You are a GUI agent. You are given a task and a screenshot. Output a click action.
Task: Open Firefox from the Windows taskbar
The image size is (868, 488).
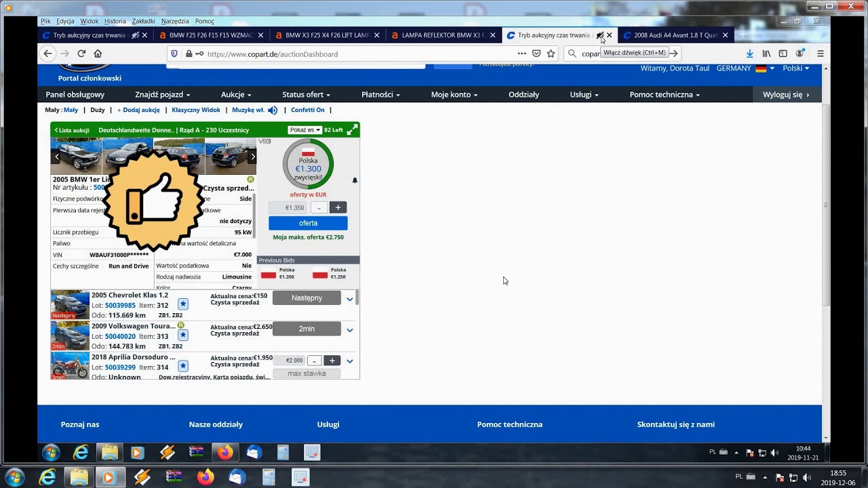[205, 477]
